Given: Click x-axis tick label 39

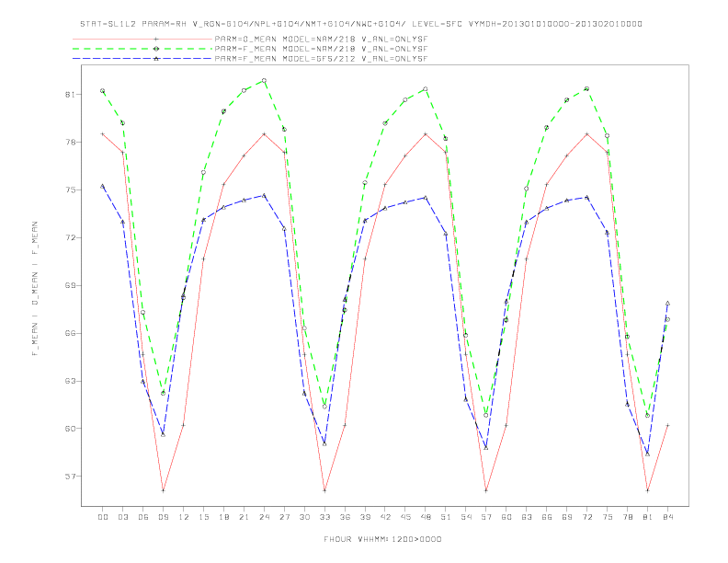Looking at the screenshot, I should [365, 517].
